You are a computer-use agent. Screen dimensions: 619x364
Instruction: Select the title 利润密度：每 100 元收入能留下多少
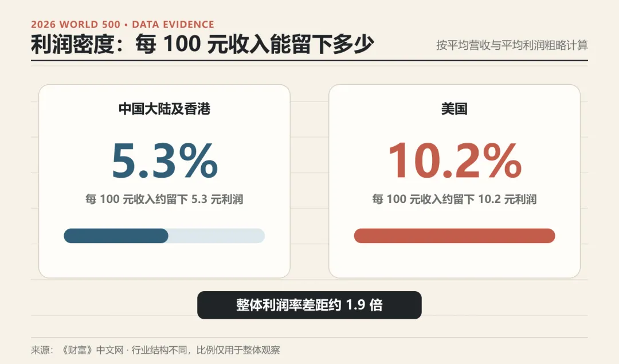202,44
